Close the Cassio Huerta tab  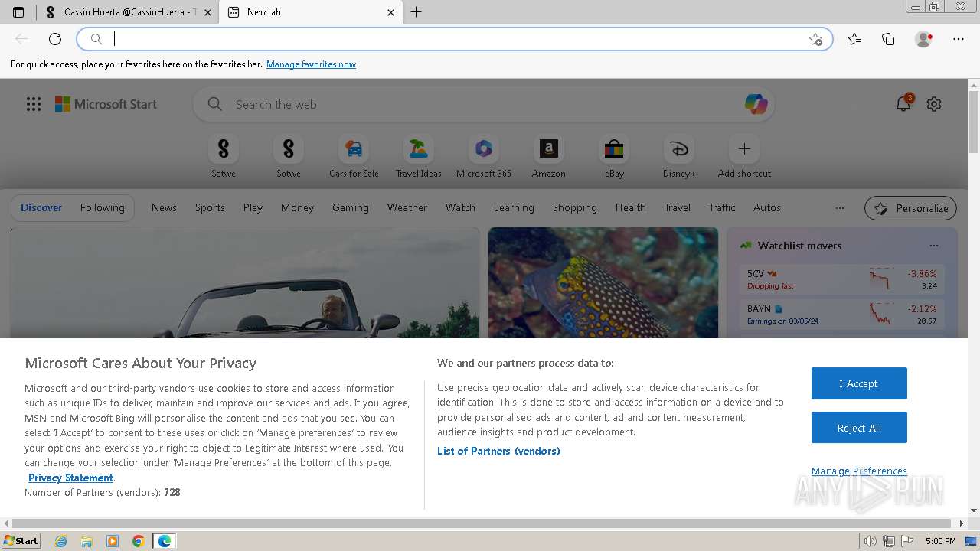207,12
